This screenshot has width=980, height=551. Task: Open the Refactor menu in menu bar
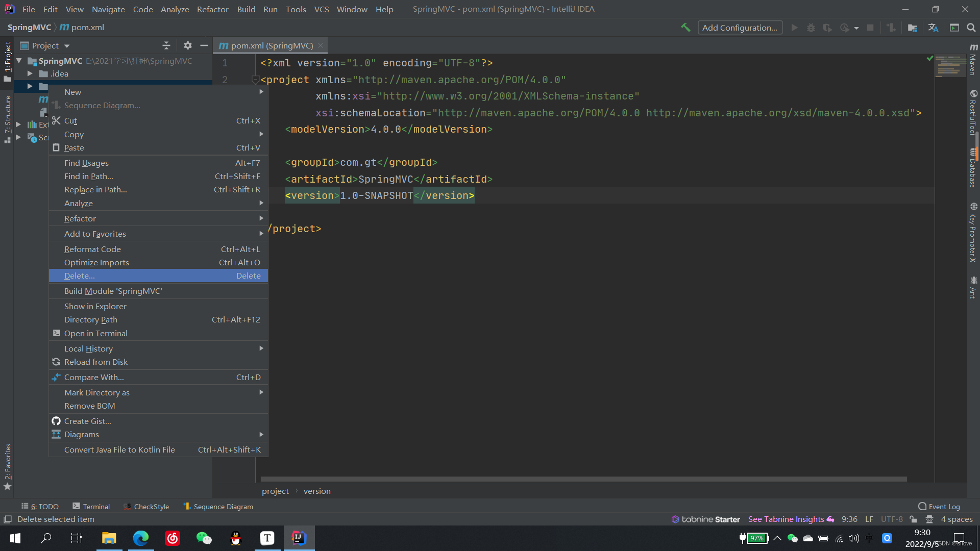[x=212, y=9]
